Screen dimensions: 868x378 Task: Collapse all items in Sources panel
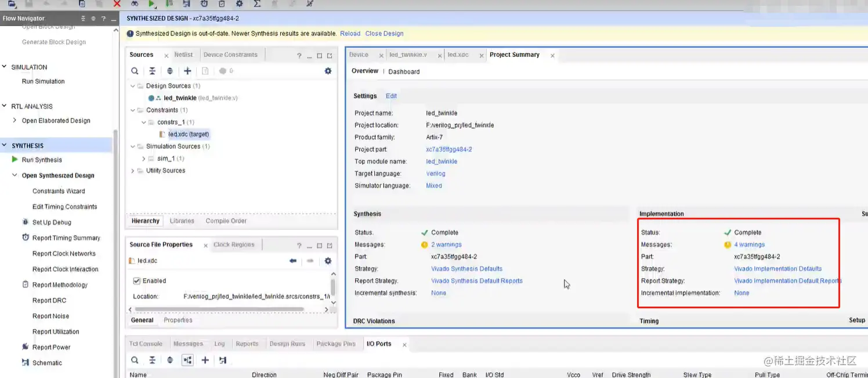click(x=152, y=71)
